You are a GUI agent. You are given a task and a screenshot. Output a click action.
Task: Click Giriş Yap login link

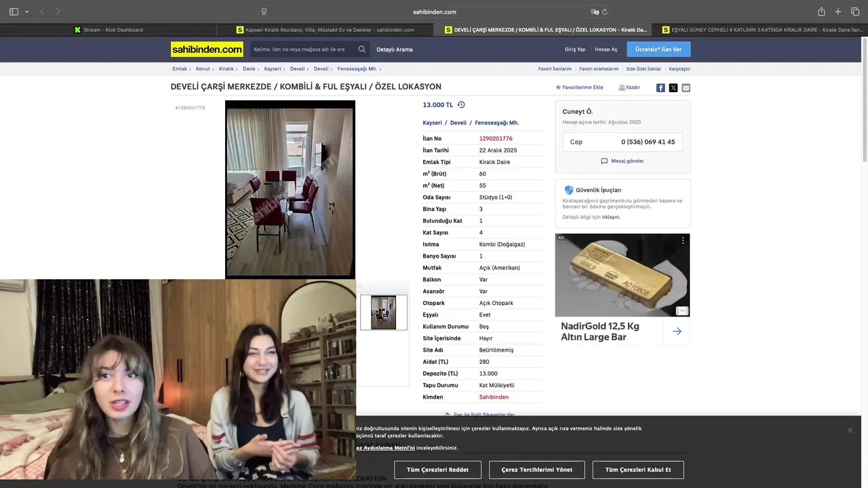point(575,49)
